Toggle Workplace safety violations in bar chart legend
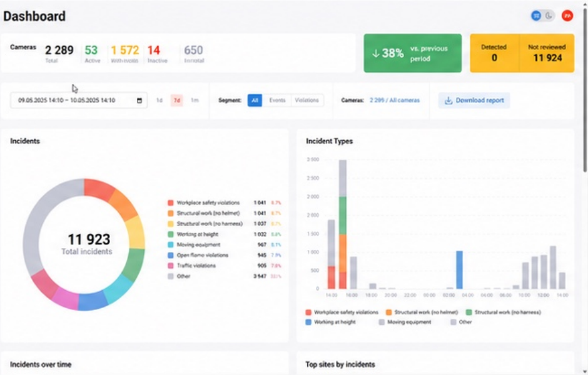The image size is (588, 375). tap(342, 312)
